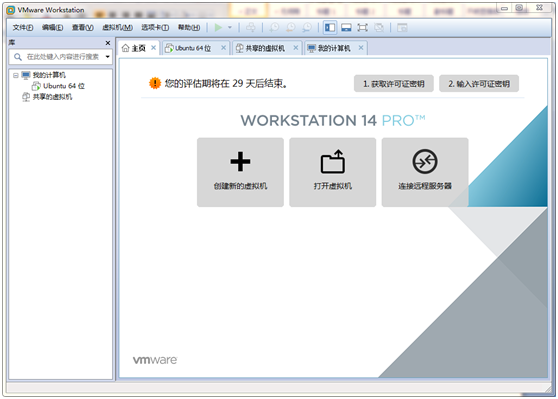Close the Ubuntu 64 位 tab
Image resolution: width=558 pixels, height=399 pixels.
click(223, 48)
